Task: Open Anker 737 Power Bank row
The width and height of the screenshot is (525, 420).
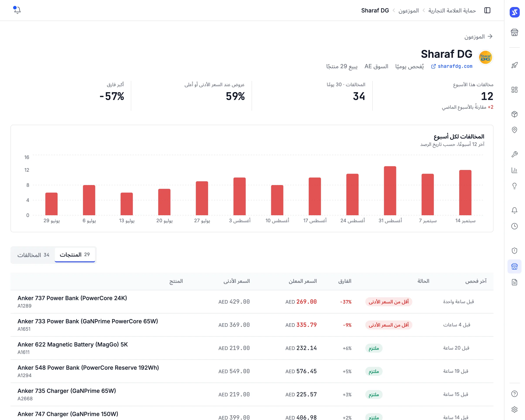Action: pyautogui.click(x=252, y=302)
